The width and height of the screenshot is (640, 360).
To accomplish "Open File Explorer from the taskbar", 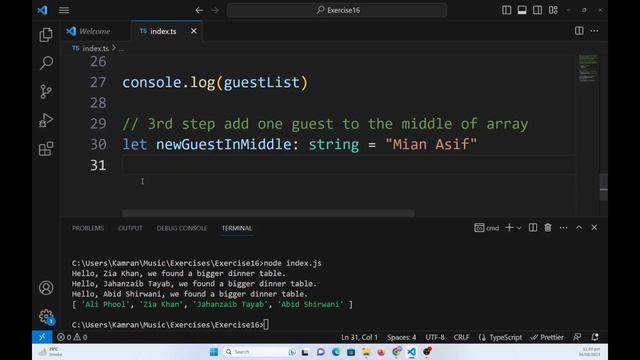I will click(366, 352).
